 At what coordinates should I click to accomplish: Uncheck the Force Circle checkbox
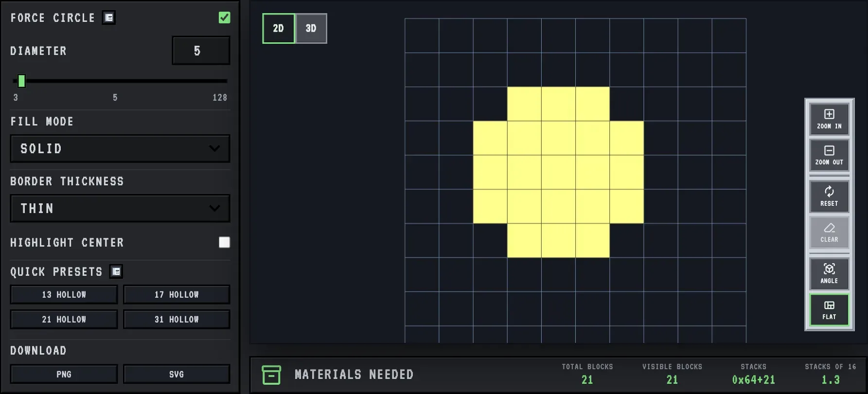coord(225,18)
